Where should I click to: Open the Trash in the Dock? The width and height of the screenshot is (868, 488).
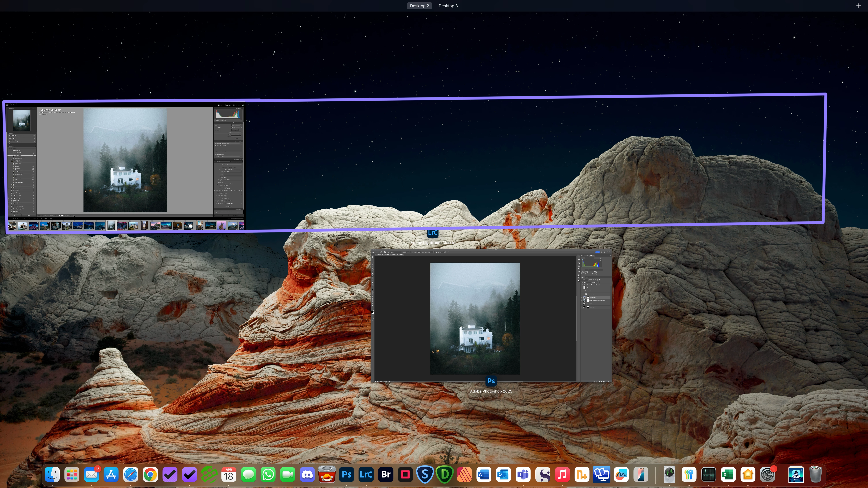tap(816, 475)
